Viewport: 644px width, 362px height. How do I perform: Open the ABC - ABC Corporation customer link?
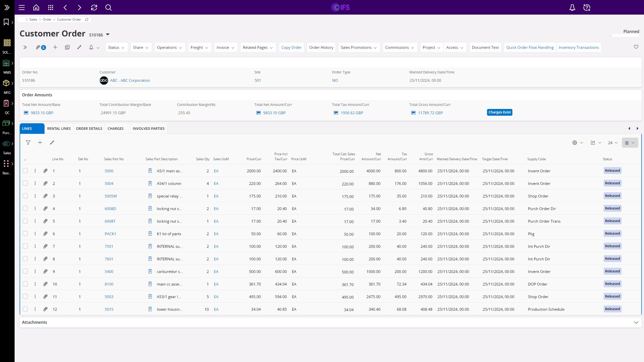coord(130,81)
